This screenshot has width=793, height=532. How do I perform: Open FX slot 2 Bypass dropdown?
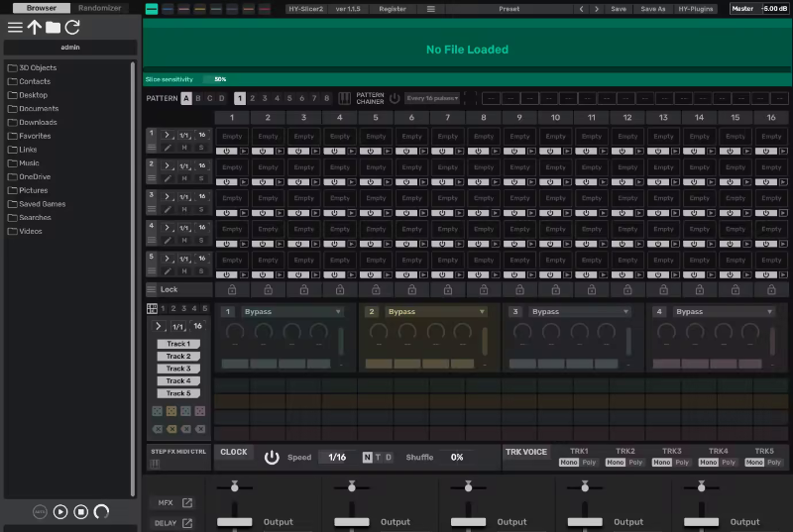point(436,312)
